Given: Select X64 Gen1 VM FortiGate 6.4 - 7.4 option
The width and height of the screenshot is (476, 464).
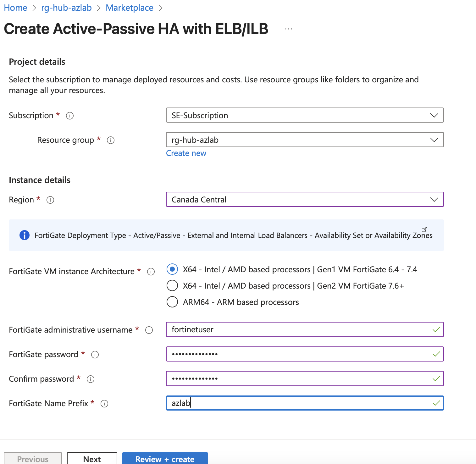Looking at the screenshot, I should (172, 269).
